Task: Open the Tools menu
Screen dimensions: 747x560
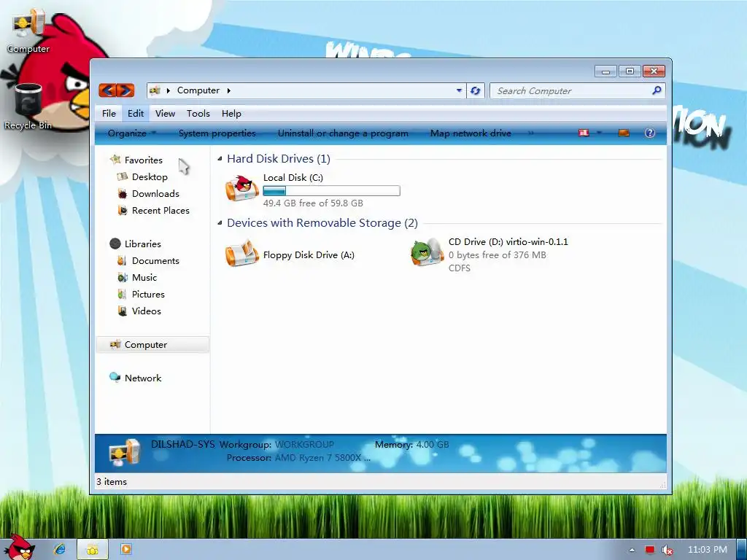Action: pos(198,113)
